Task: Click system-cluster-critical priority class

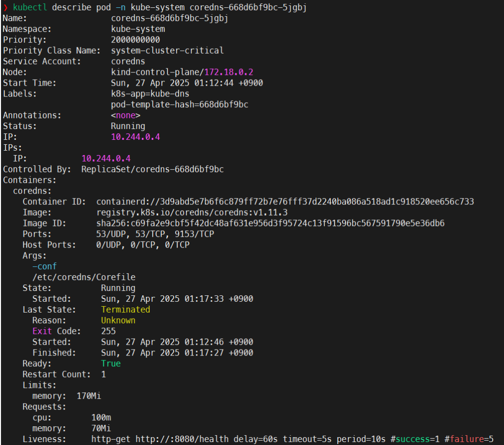Action: point(167,51)
